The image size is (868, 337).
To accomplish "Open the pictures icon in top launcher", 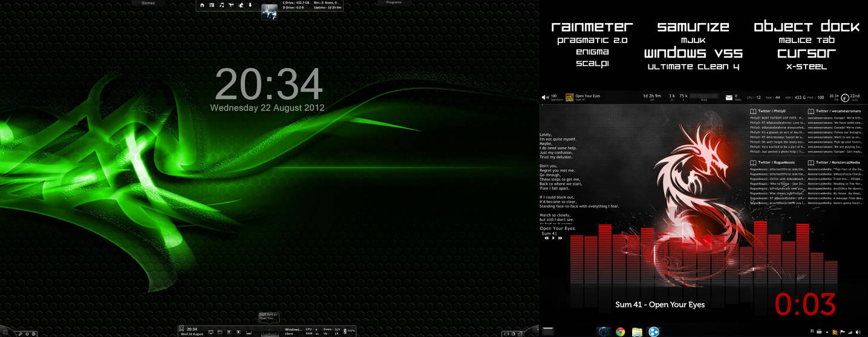I will pyautogui.click(x=212, y=5).
